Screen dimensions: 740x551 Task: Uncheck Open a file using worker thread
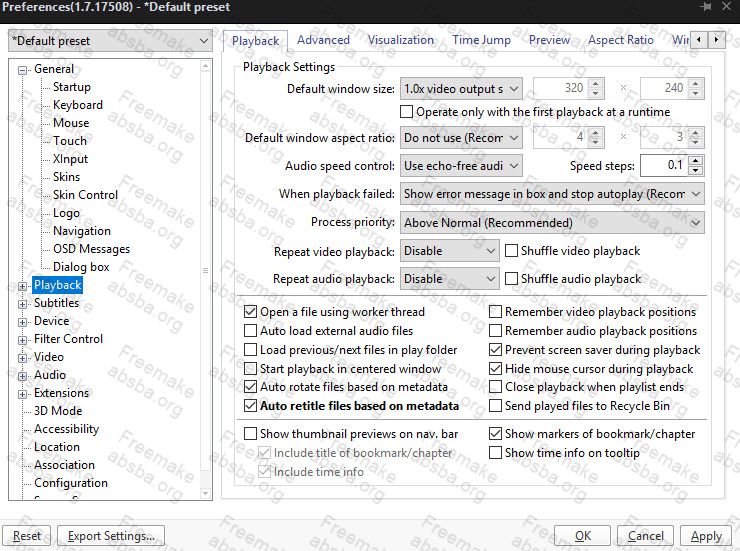(x=250, y=312)
